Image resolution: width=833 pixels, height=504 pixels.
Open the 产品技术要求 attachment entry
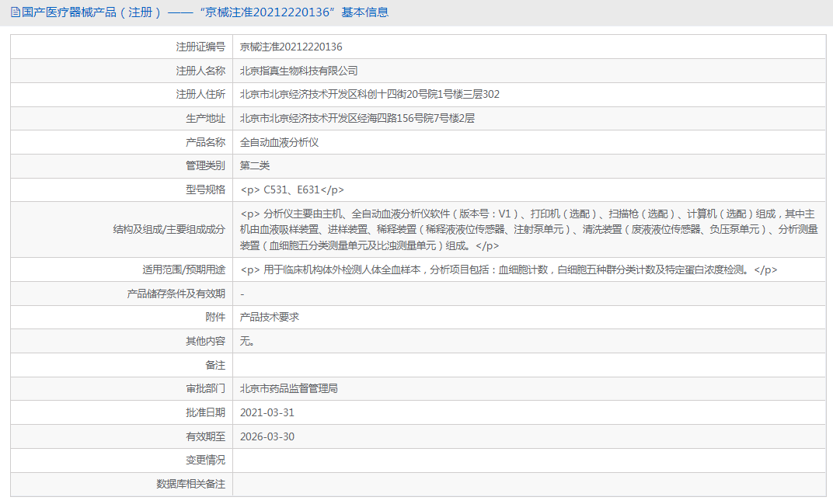point(269,317)
